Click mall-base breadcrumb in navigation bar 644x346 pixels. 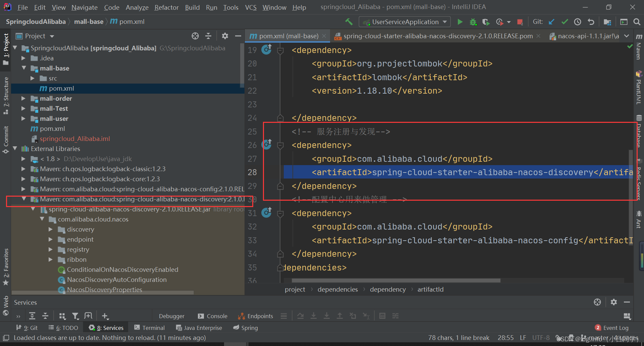[89, 21]
